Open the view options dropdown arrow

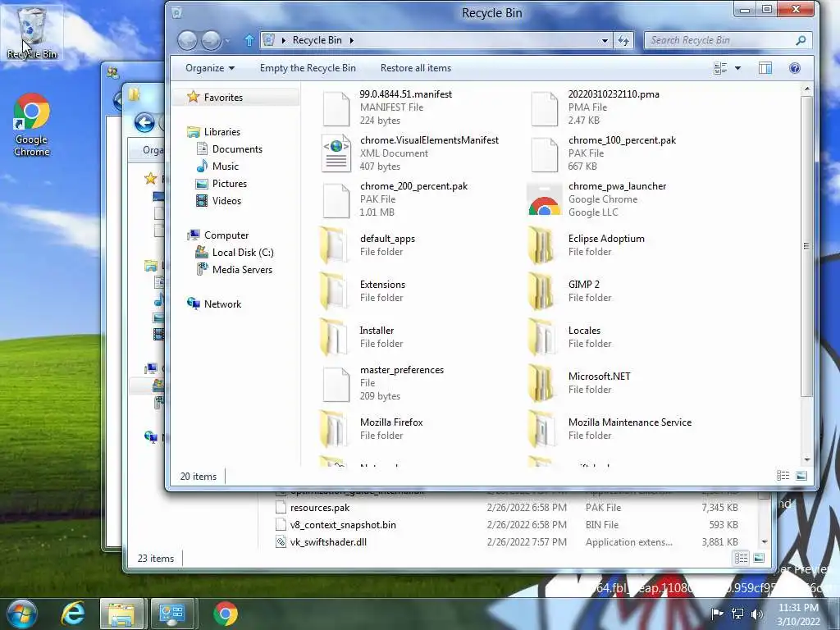[x=737, y=68]
